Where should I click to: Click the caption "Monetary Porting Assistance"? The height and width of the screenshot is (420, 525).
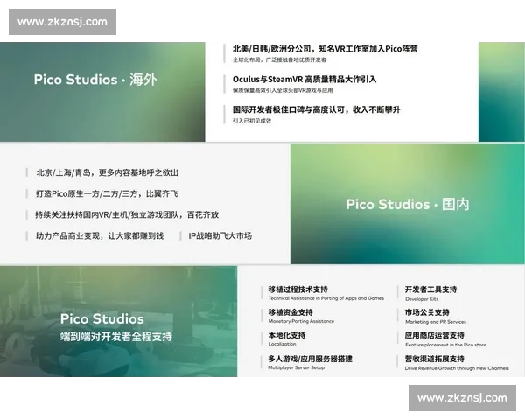pyautogui.click(x=301, y=321)
